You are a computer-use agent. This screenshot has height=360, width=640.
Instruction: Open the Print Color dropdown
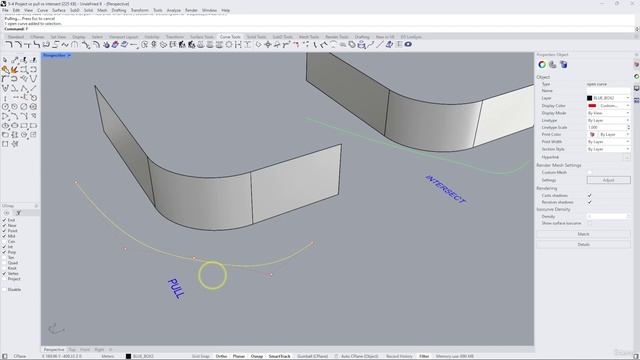(608, 134)
